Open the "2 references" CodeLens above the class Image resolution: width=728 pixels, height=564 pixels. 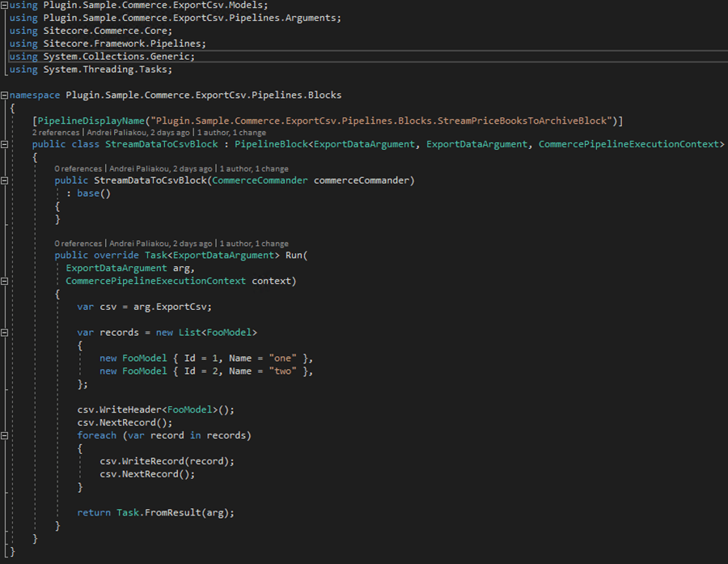pyautogui.click(x=56, y=133)
